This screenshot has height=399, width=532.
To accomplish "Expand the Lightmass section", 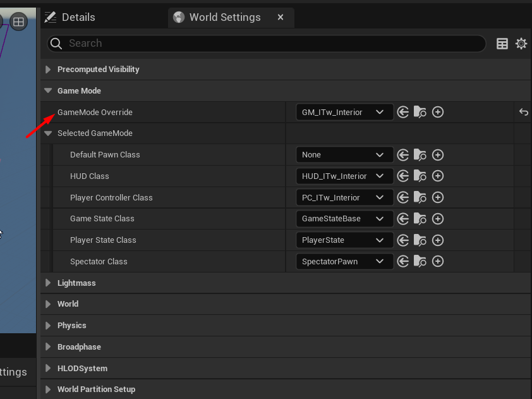I will click(48, 283).
